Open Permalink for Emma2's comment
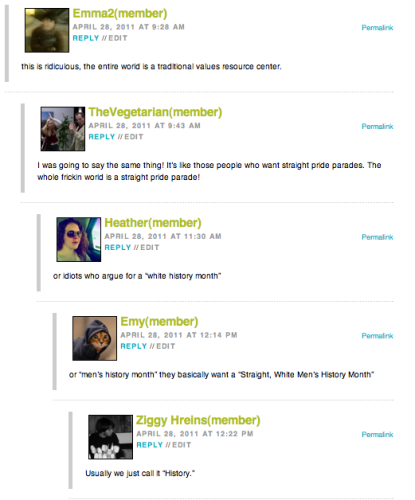Viewport: 415px width, 500px height. coord(377,28)
